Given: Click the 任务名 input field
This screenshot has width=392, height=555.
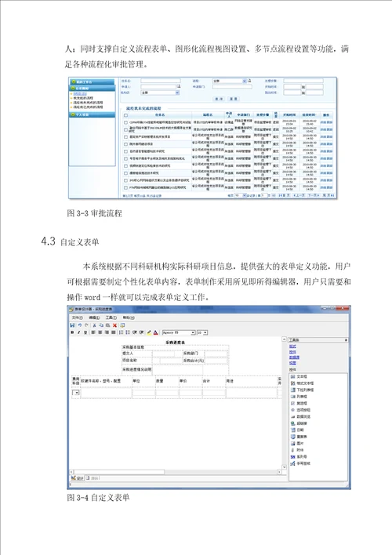Looking at the screenshot, I should tap(161, 81).
